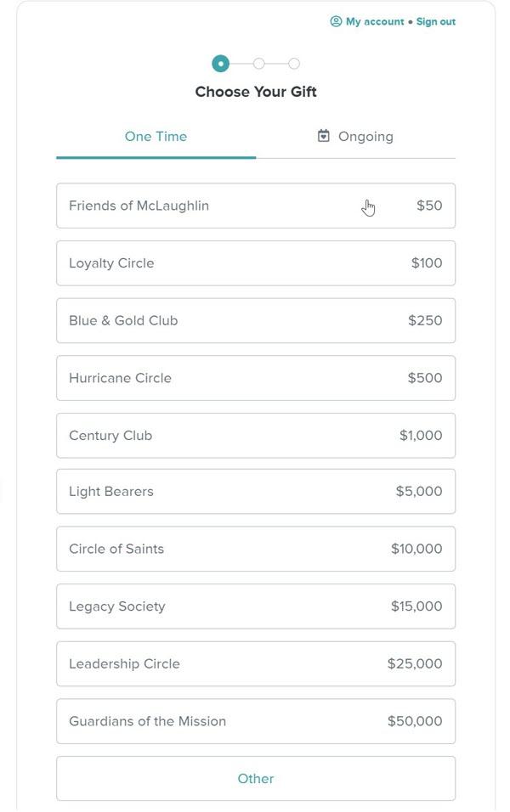The width and height of the screenshot is (510, 812).
Task: Choose the Loyalty Circle $100 gift
Action: [255, 263]
